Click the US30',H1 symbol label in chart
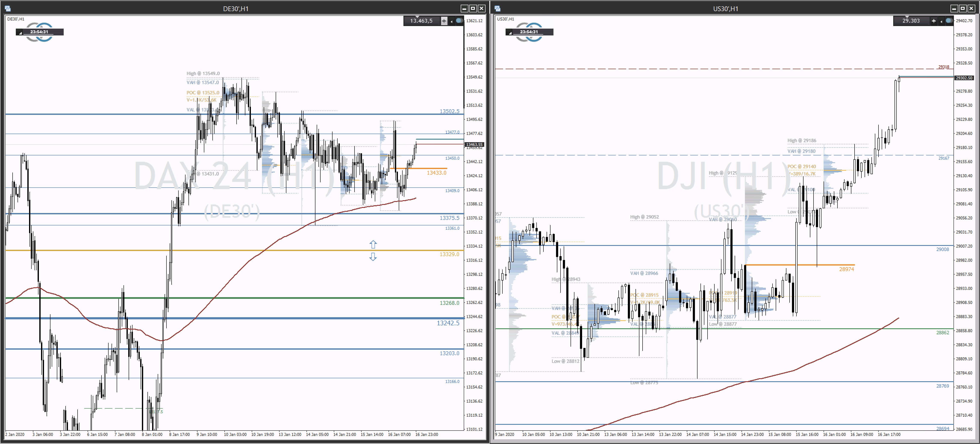This screenshot has height=444, width=980. tap(505, 19)
